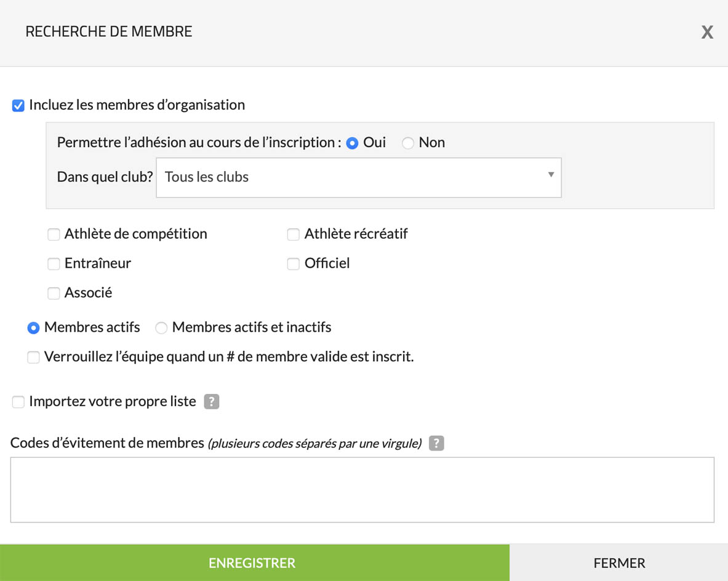Image resolution: width=728 pixels, height=581 pixels.
Task: Select Oui for adhésion au cours de l'inscription
Action: (352, 143)
